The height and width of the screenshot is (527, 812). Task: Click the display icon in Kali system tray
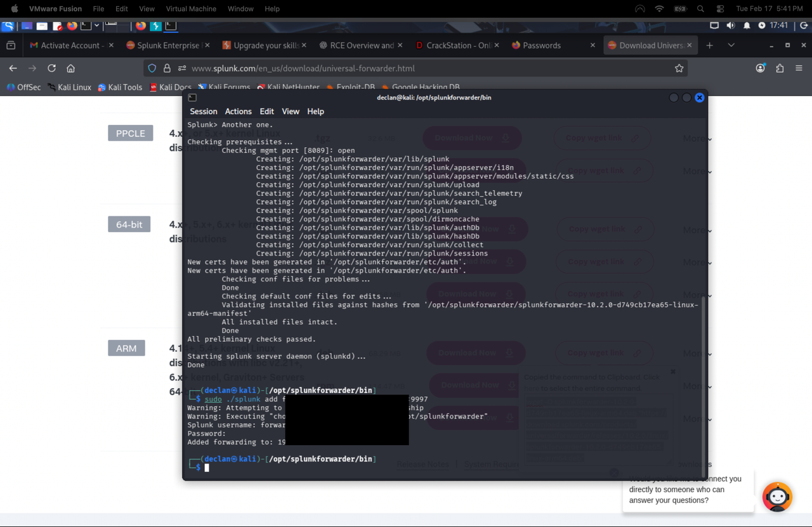pos(714,26)
